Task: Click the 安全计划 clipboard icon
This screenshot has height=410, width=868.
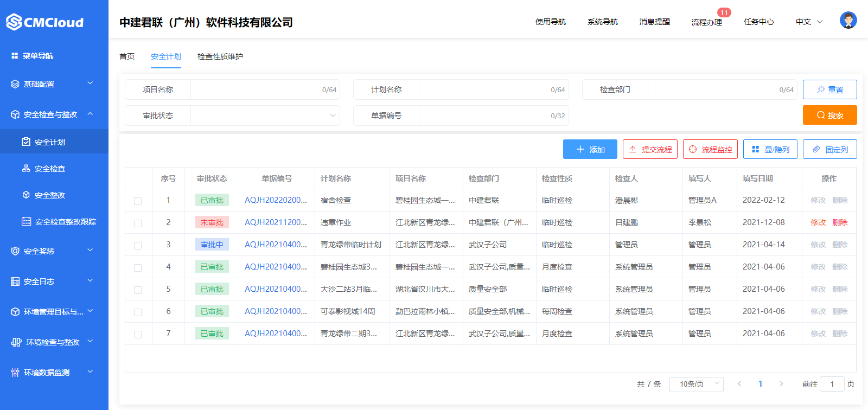Action: [x=26, y=142]
